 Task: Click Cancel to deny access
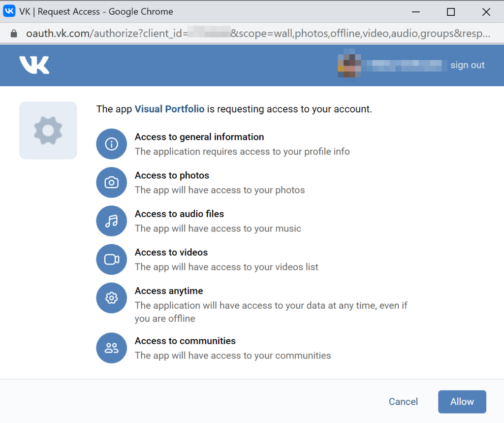[403, 401]
